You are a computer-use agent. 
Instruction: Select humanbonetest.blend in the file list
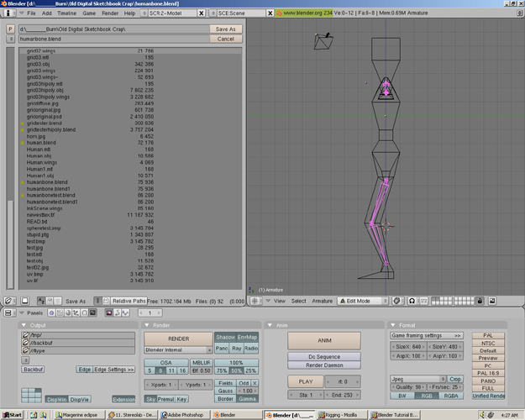(51, 195)
